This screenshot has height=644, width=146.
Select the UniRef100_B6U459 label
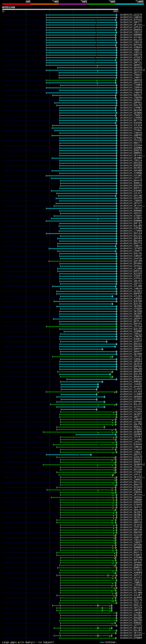pyautogui.click(x=131, y=371)
